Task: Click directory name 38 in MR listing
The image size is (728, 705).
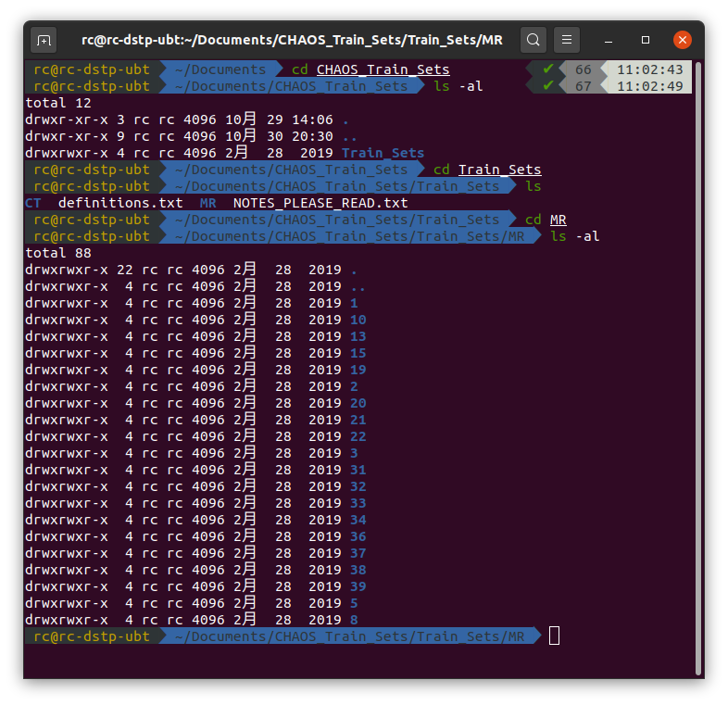Action: (x=358, y=570)
